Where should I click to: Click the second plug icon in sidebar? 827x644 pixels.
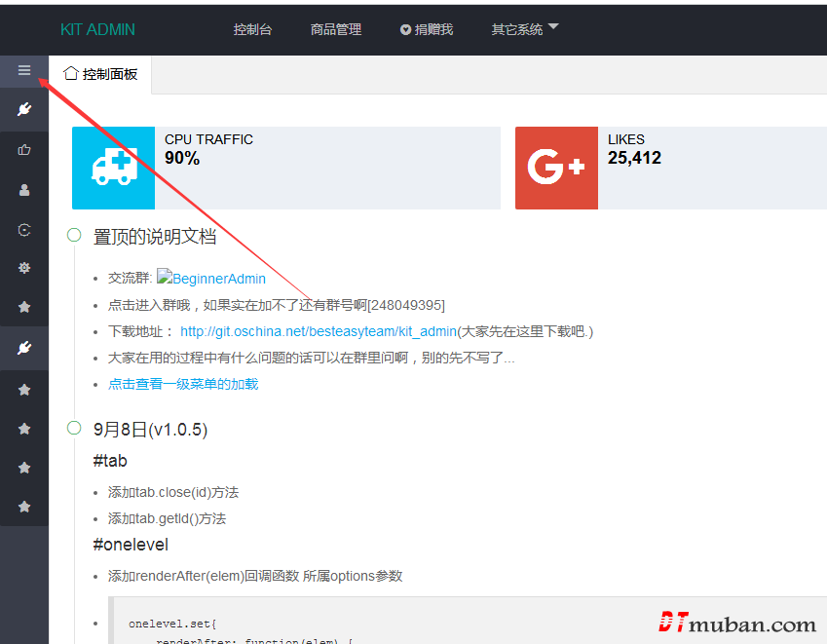point(24,348)
